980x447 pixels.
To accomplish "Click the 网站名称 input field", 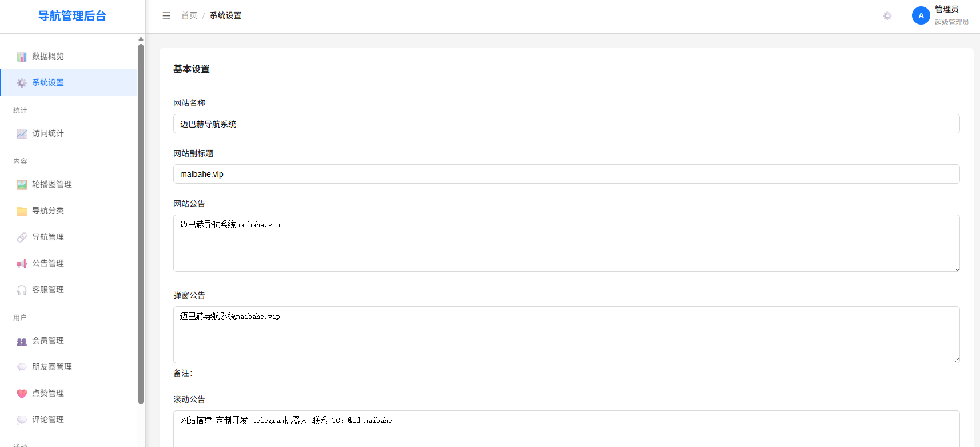I will pyautogui.click(x=566, y=124).
